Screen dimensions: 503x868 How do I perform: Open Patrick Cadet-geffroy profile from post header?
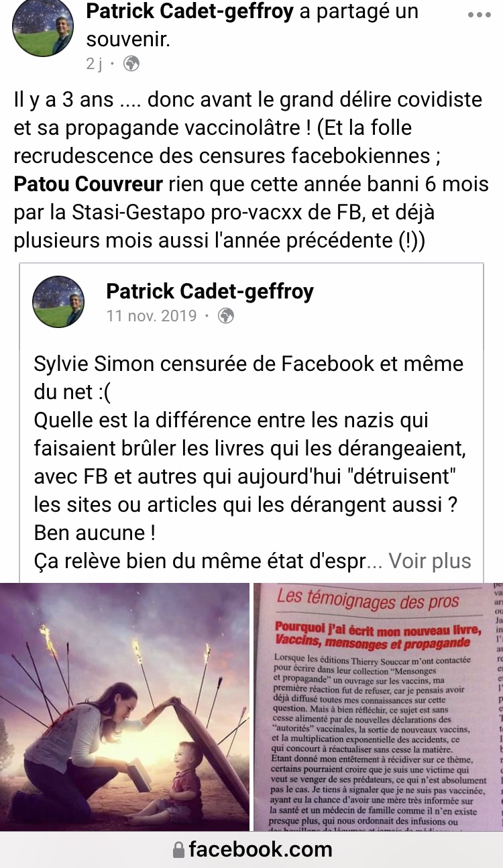click(x=190, y=11)
